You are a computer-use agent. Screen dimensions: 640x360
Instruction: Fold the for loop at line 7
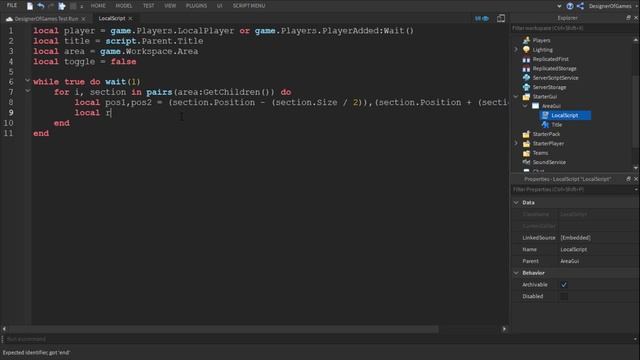point(27,91)
